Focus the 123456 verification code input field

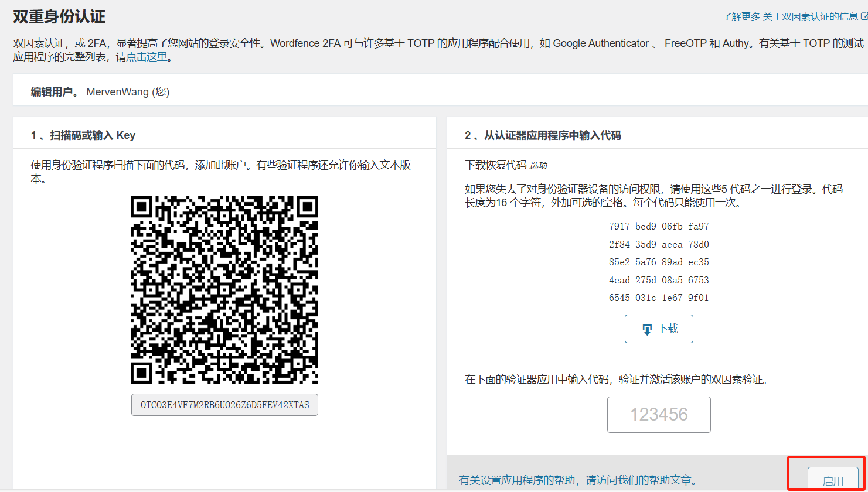pos(659,414)
